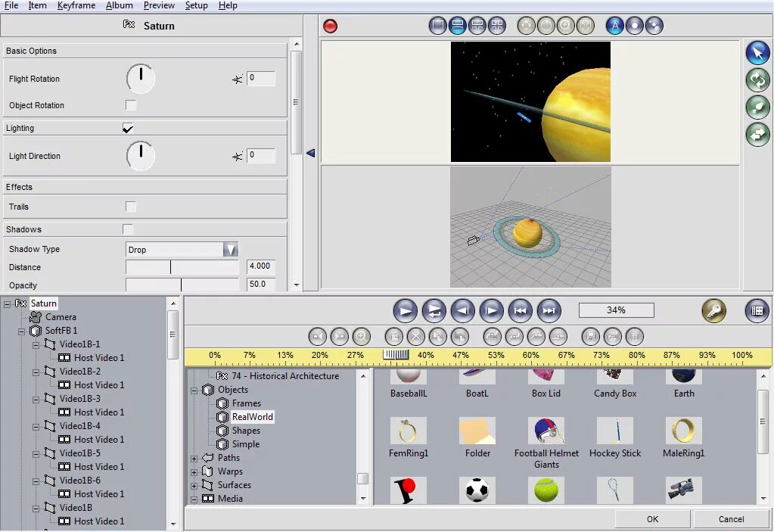Step forward one frame
This screenshot has height=532, width=774.
(x=491, y=311)
